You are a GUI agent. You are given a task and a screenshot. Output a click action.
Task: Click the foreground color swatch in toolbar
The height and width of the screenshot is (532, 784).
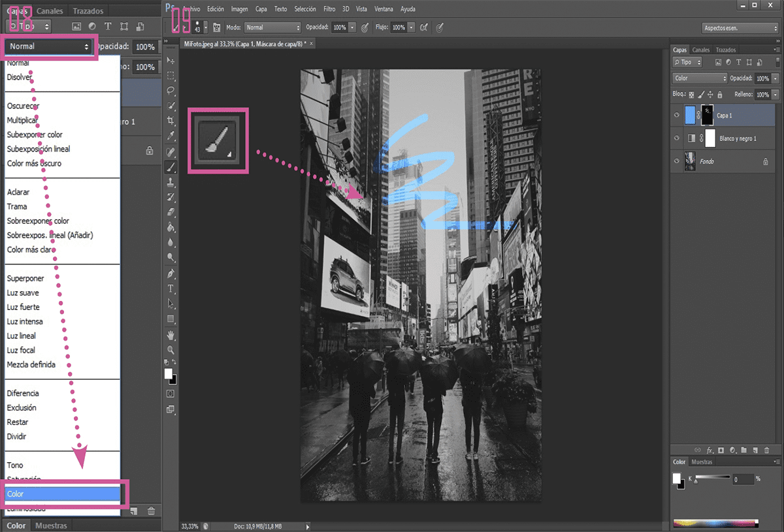pos(169,373)
